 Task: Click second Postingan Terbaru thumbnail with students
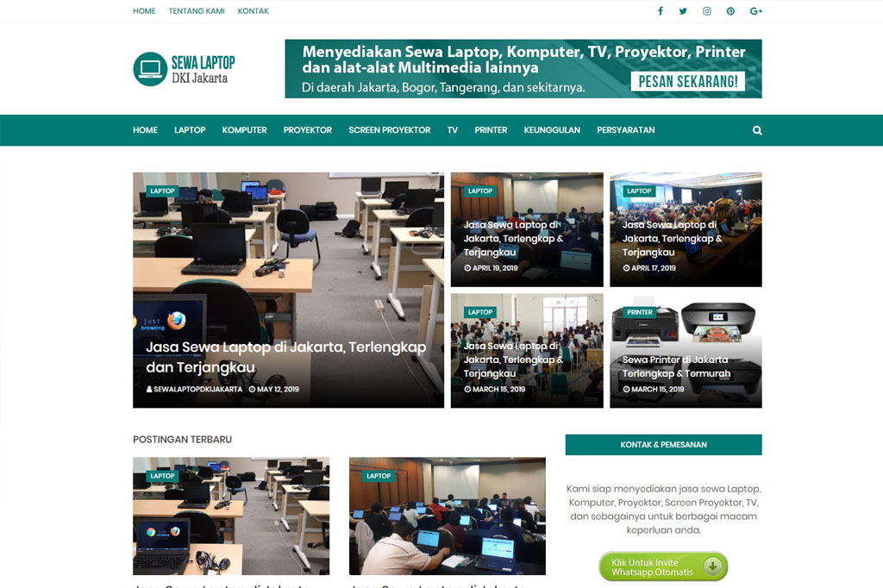[448, 516]
